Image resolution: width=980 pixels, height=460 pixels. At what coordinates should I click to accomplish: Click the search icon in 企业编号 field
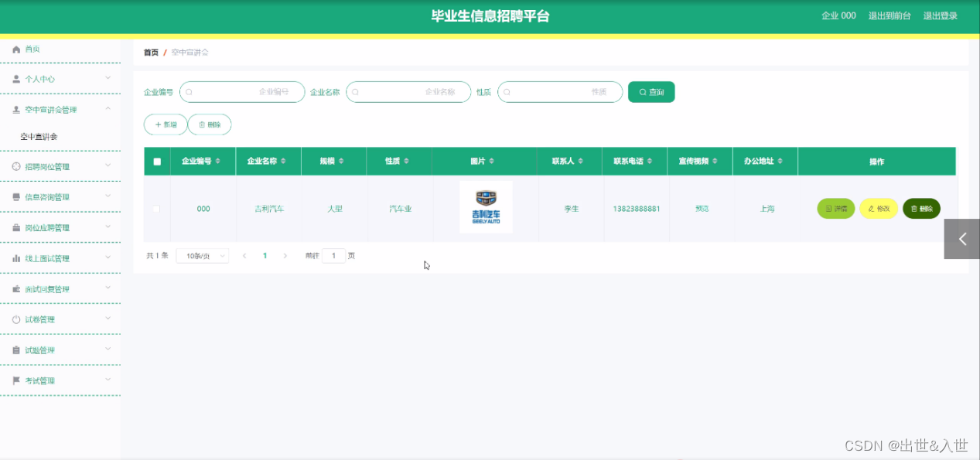[189, 92]
